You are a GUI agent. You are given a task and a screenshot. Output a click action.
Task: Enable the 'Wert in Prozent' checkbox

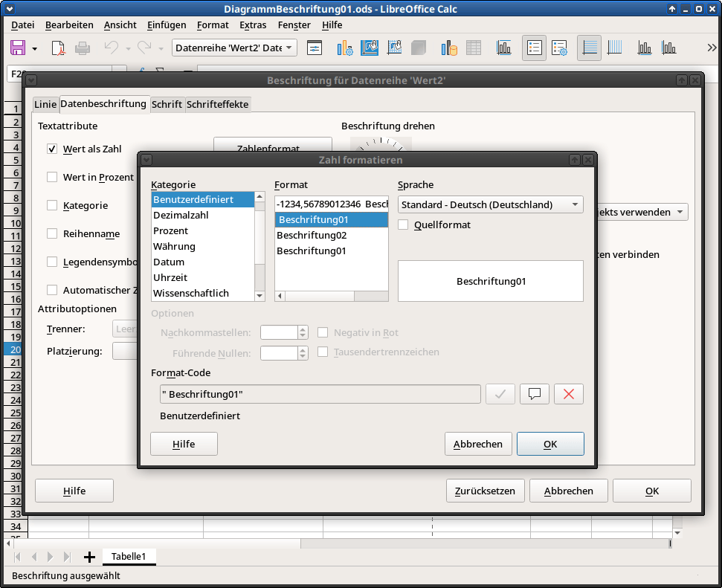(52, 177)
